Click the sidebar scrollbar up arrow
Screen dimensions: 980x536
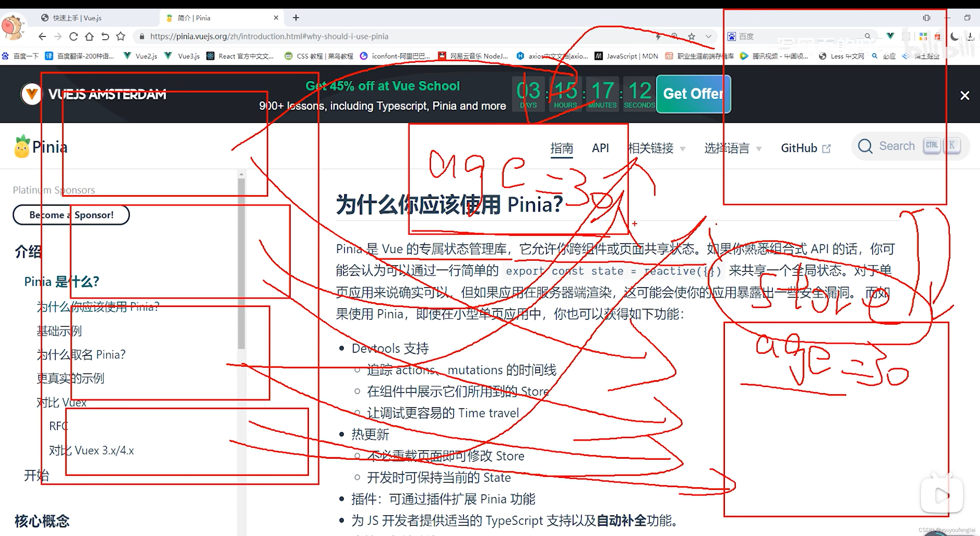coord(241,174)
